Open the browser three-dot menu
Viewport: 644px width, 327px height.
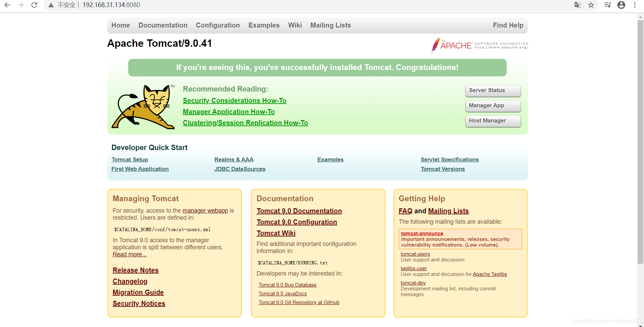point(635,5)
